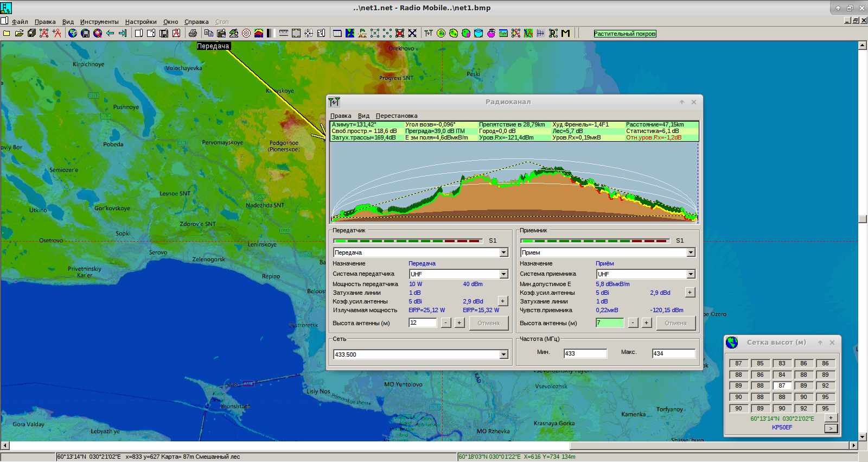Click the green 'Растительный покров' button

click(x=624, y=34)
